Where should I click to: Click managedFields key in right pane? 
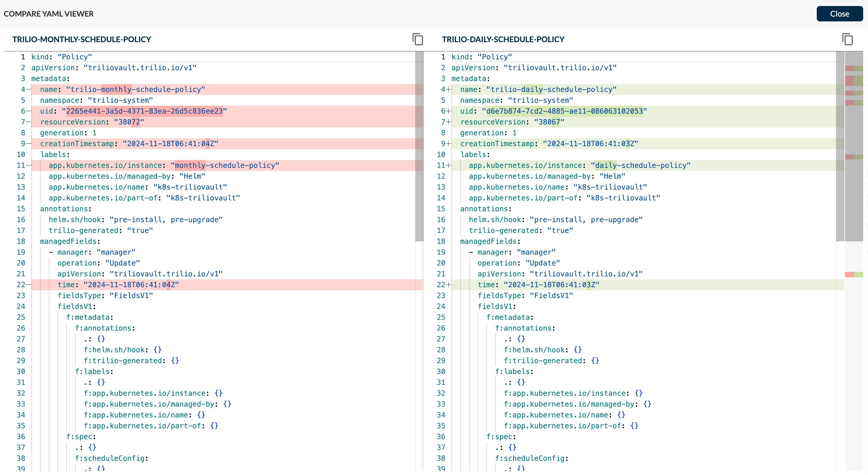pos(488,241)
